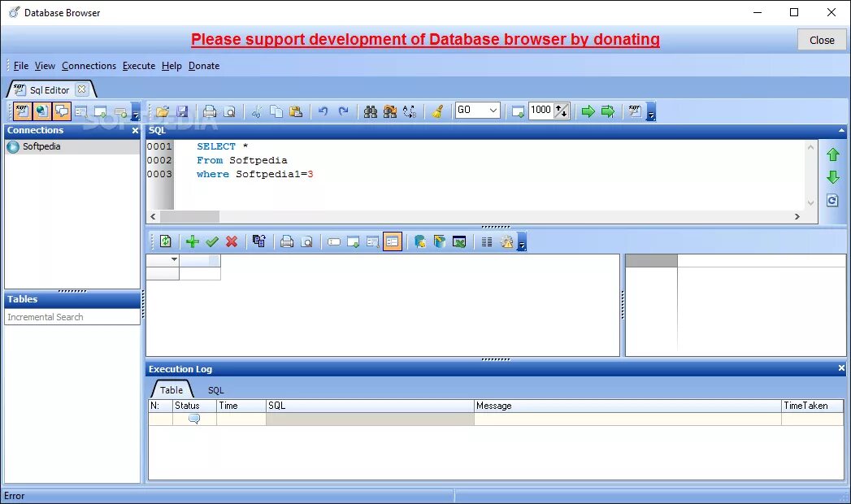Save the SQL script using the floppy icon
Viewport: 851px width, 504px height.
pyautogui.click(x=182, y=111)
